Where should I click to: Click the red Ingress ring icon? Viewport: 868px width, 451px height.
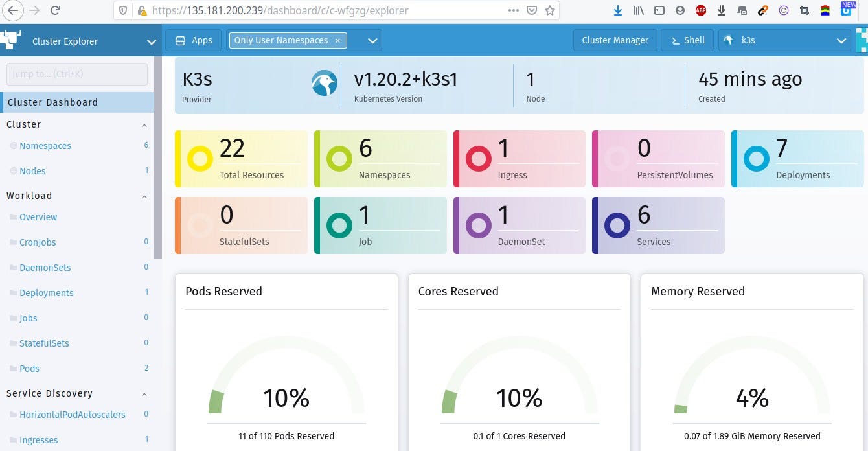pos(479,159)
